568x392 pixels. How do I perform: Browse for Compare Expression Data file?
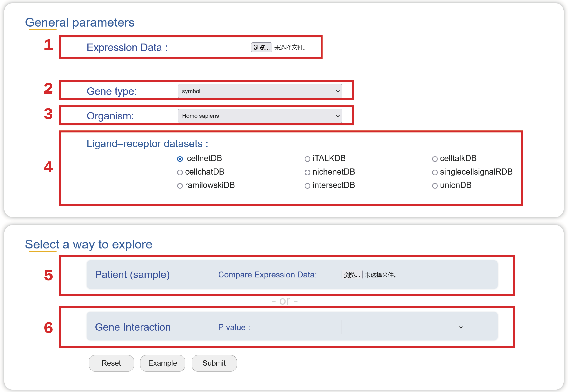(x=352, y=275)
